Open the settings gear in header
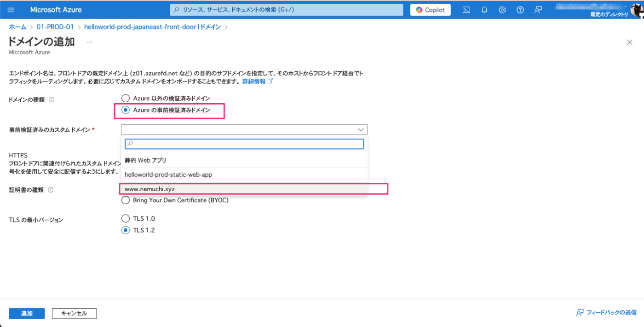 point(502,10)
